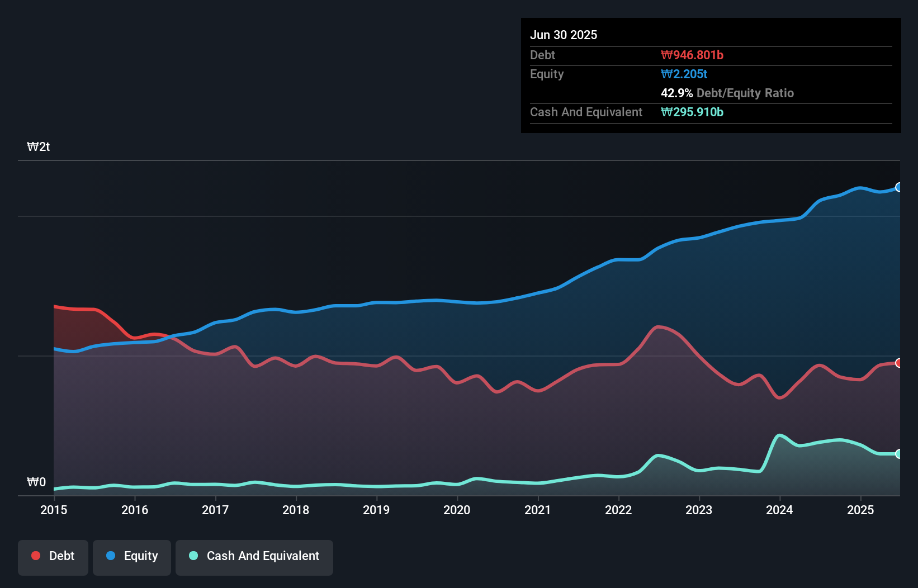Click the 2022 x-axis year label
918x588 pixels.
click(618, 510)
